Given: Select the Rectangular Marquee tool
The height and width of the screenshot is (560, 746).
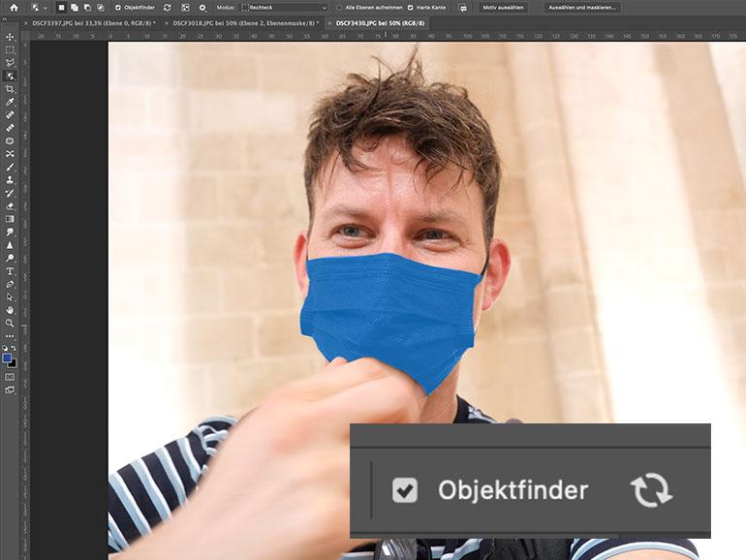Looking at the screenshot, I should (10, 50).
